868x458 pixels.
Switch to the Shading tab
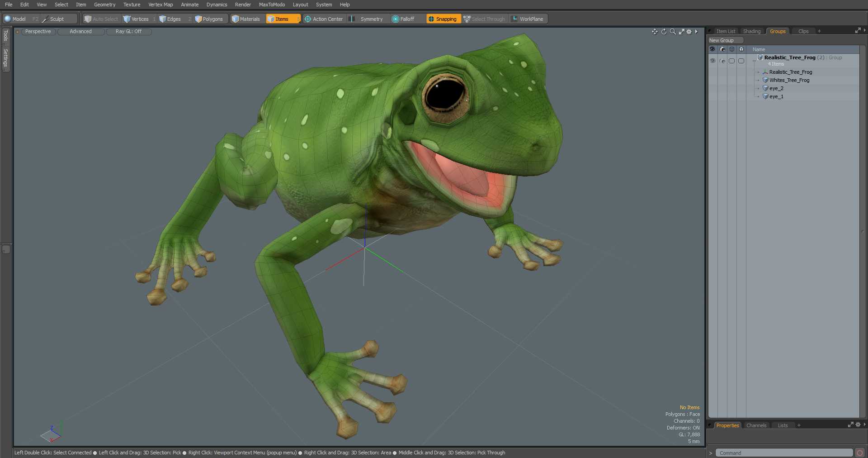(751, 31)
